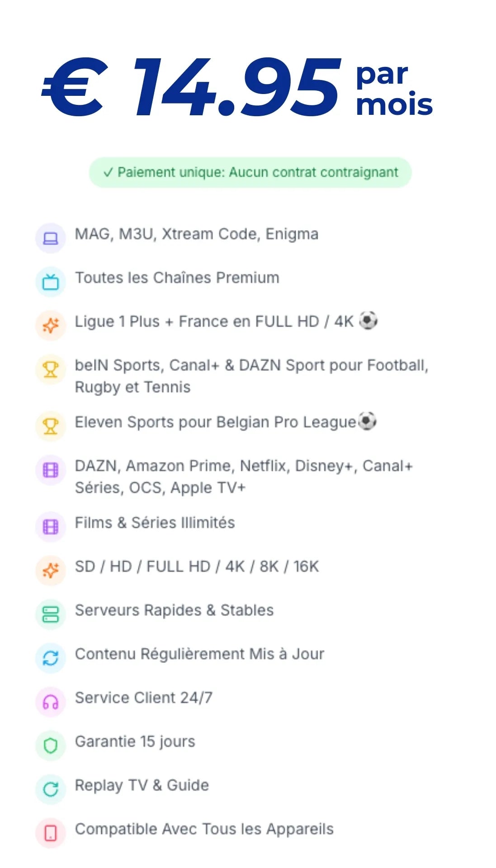Click the sparkle icon next to Ligue 1 Plus
The width and height of the screenshot is (496, 868).
coord(51,325)
